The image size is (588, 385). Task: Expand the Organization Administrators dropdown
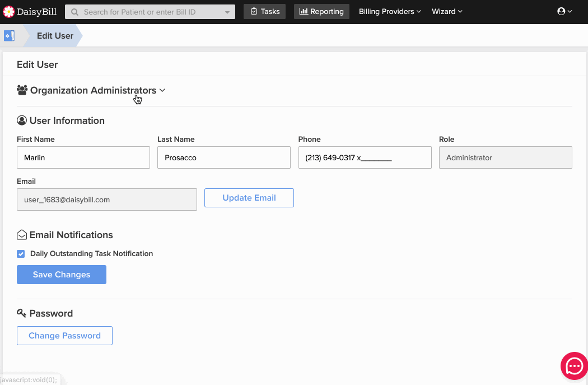click(x=162, y=90)
